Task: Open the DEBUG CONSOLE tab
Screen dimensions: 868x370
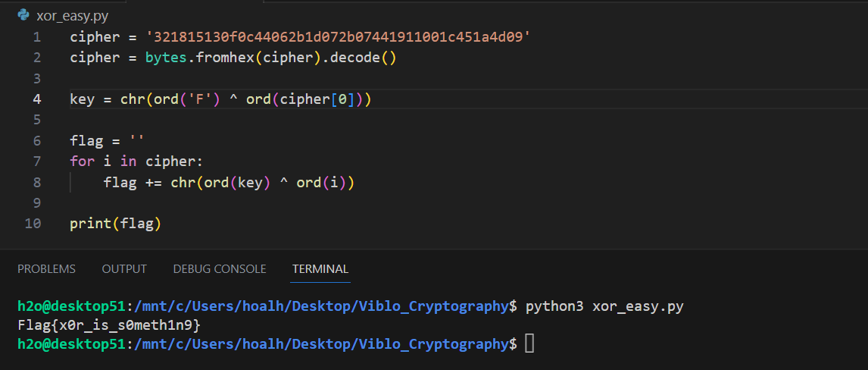Action: 220,268
